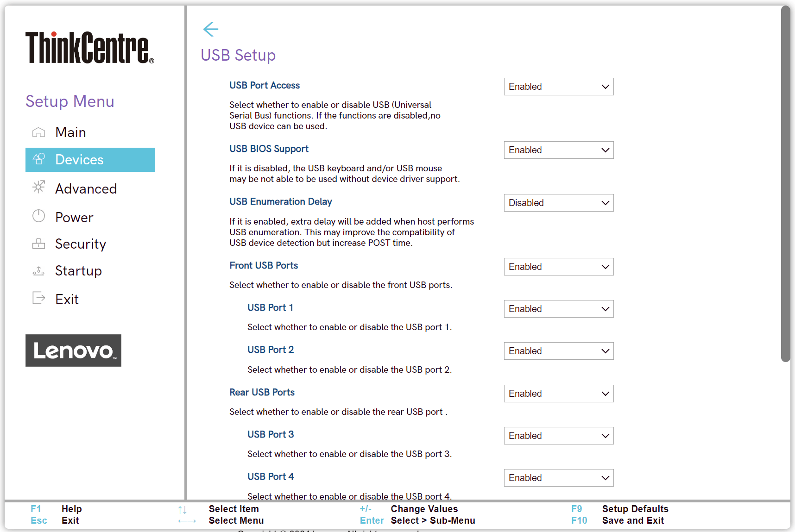Click the up-down arrows Select Item icon
This screenshot has height=532, width=795.
coord(183,510)
